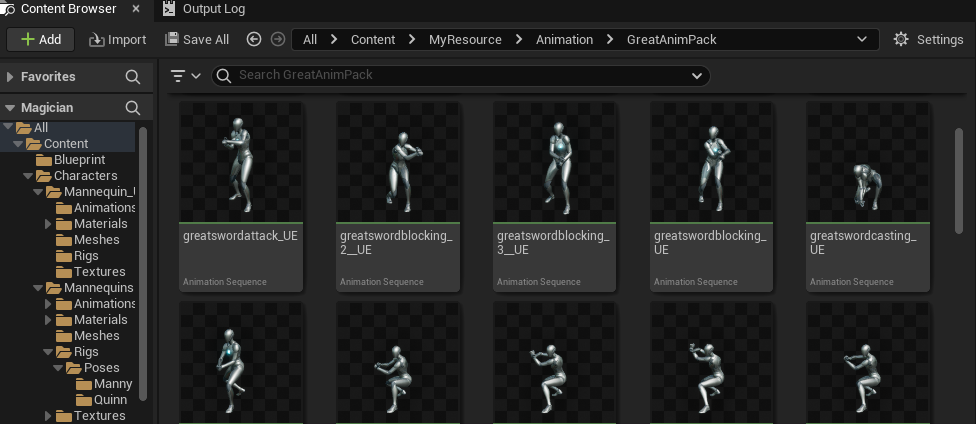Open Content Browser Settings
976x424 pixels.
(x=928, y=39)
